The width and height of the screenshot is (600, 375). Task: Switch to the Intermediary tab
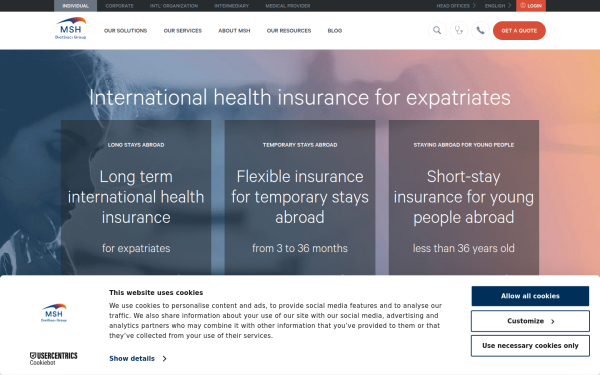232,6
